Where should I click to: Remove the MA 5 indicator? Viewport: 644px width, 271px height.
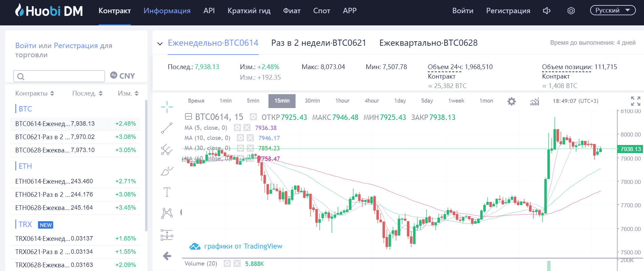click(x=247, y=128)
